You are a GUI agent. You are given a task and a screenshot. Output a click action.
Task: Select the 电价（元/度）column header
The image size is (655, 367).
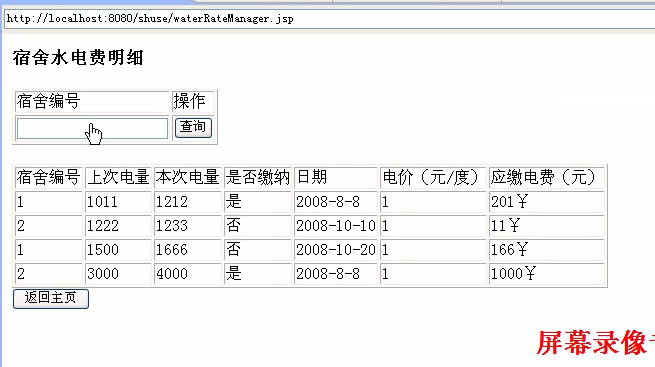(433, 177)
